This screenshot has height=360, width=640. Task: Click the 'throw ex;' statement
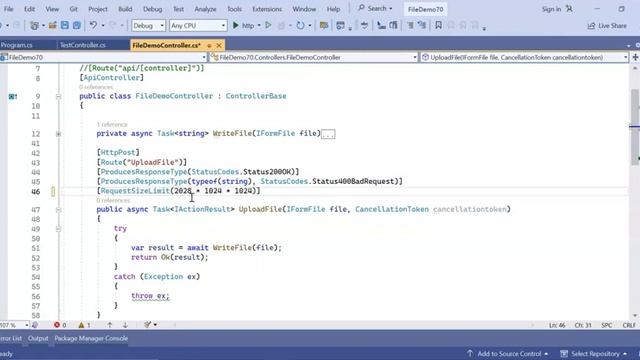(150, 296)
